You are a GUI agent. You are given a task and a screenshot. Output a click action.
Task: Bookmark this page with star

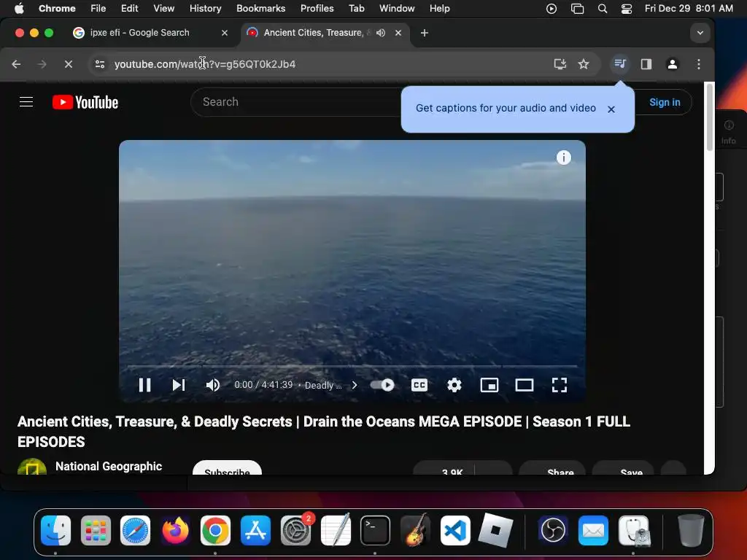pyautogui.click(x=584, y=64)
